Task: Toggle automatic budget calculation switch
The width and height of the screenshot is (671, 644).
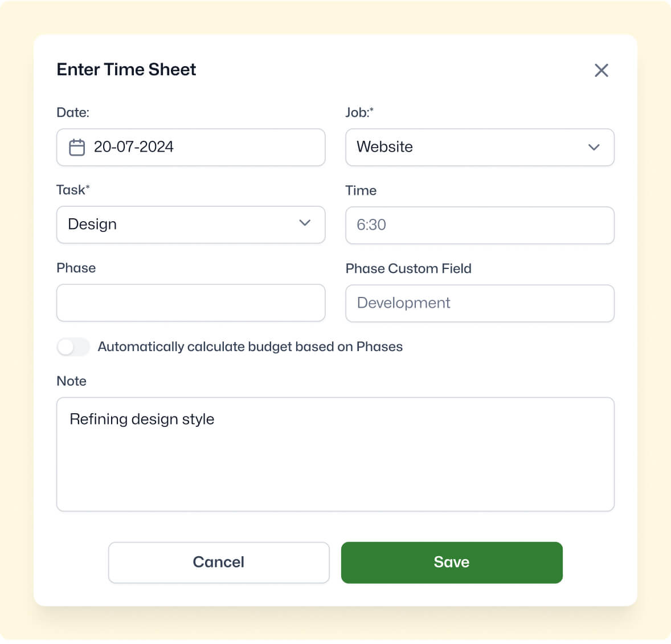Action: click(x=73, y=347)
